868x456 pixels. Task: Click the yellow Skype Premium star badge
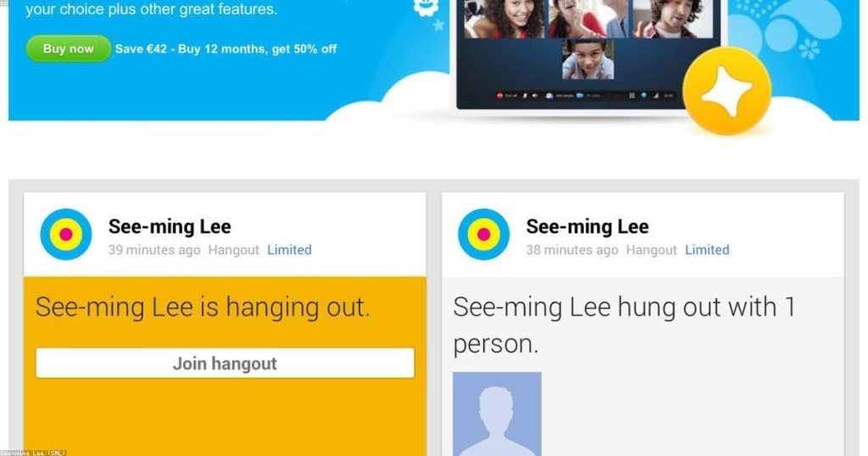coord(726,91)
